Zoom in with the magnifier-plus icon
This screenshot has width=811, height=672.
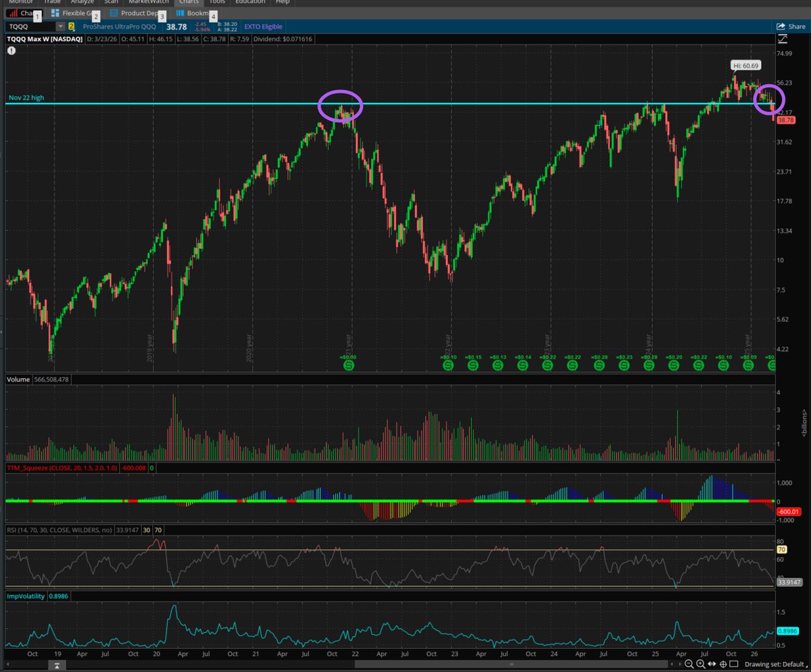point(700,665)
